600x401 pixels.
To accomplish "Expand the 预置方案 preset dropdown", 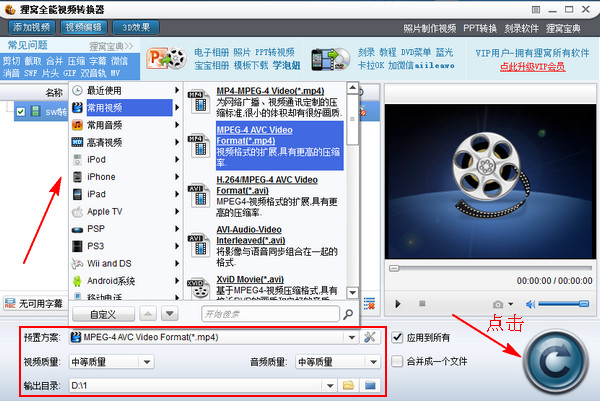I will tap(352, 337).
